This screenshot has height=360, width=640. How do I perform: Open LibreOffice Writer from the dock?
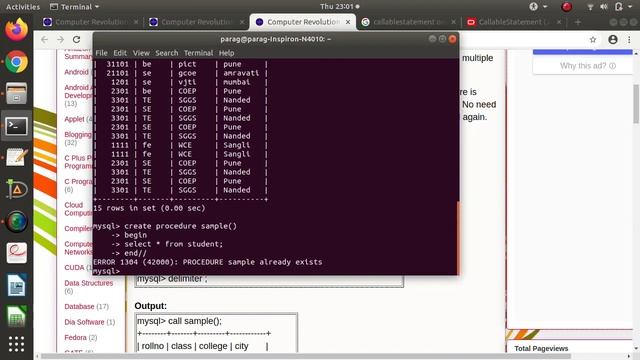[x=16, y=285]
